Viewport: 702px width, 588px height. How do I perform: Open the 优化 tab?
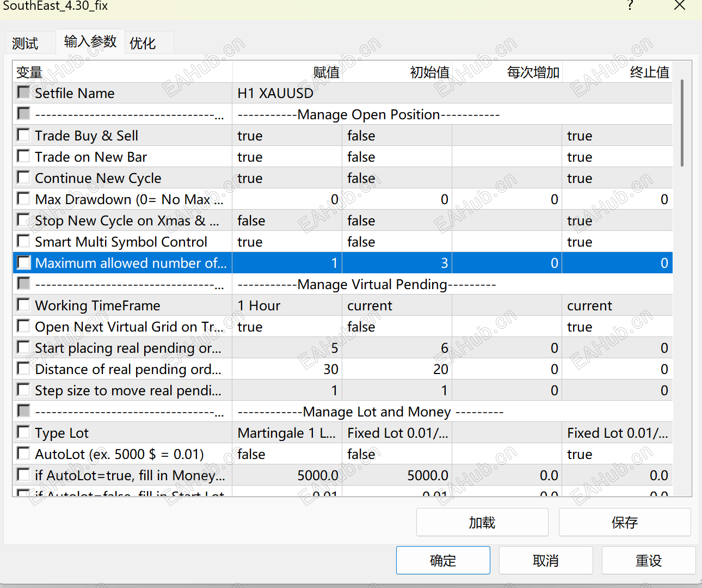coord(143,43)
